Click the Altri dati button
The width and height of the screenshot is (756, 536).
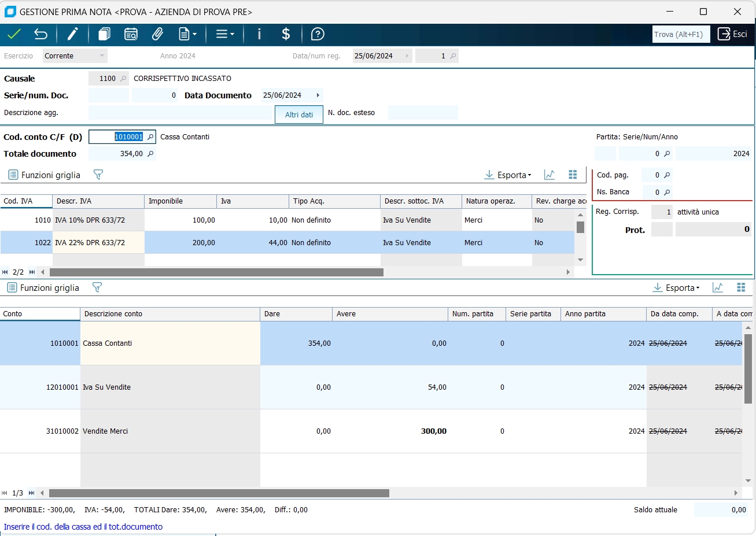[x=299, y=114]
